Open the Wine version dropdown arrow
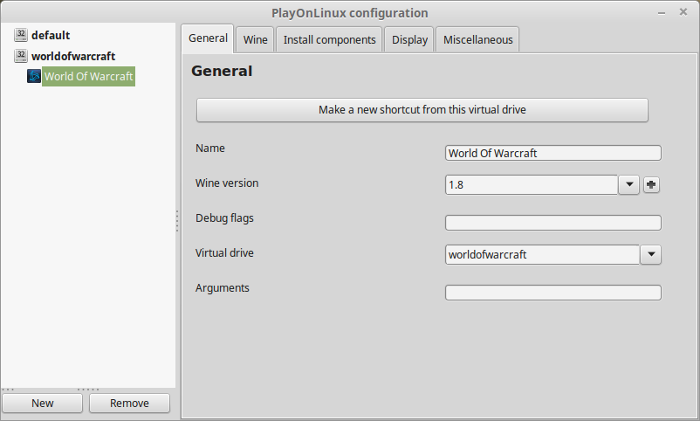 629,184
